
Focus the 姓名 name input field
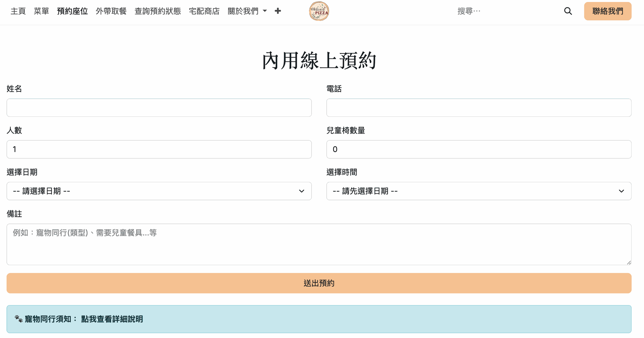pos(159,108)
